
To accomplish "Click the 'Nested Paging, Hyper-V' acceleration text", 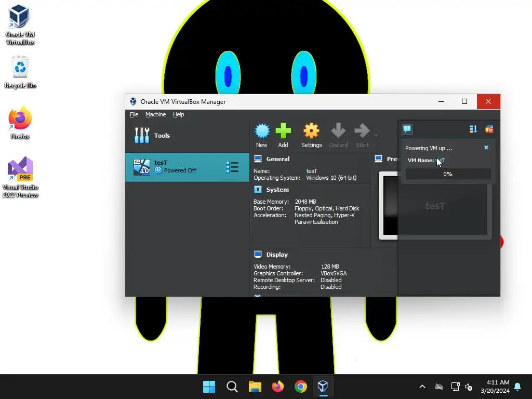I will click(324, 215).
